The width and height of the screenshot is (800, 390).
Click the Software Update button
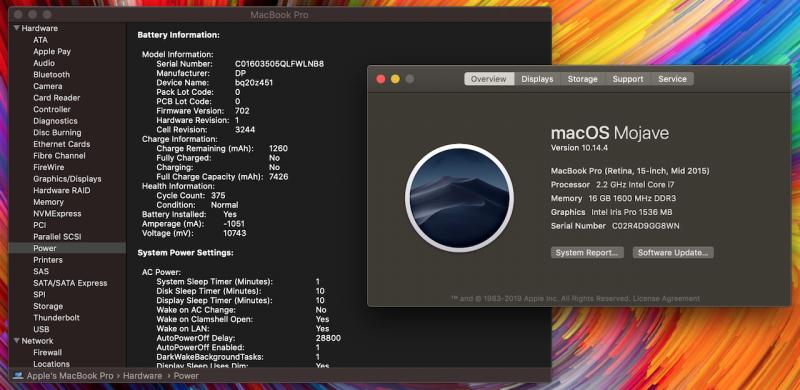pyautogui.click(x=673, y=253)
